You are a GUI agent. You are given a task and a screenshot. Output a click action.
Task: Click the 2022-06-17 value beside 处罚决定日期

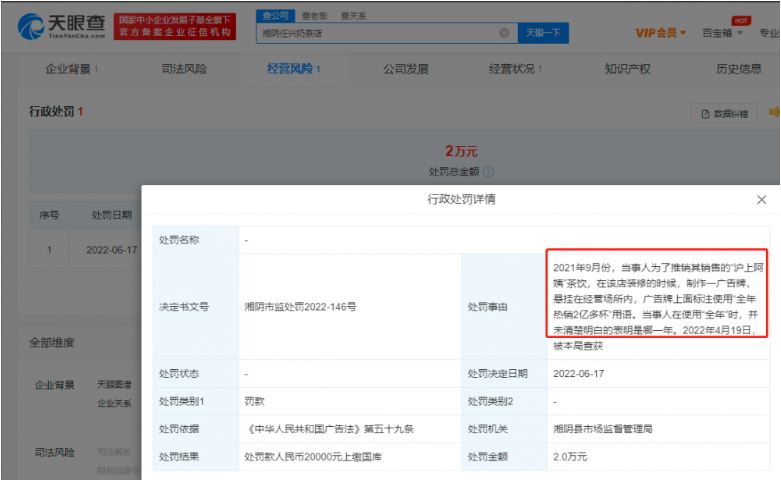pos(578,373)
